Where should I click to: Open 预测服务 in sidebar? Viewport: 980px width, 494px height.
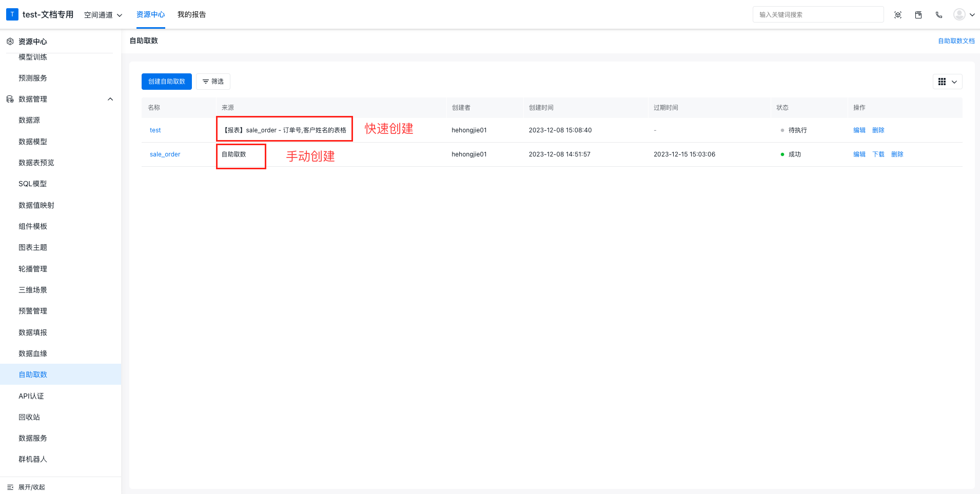[x=33, y=78]
